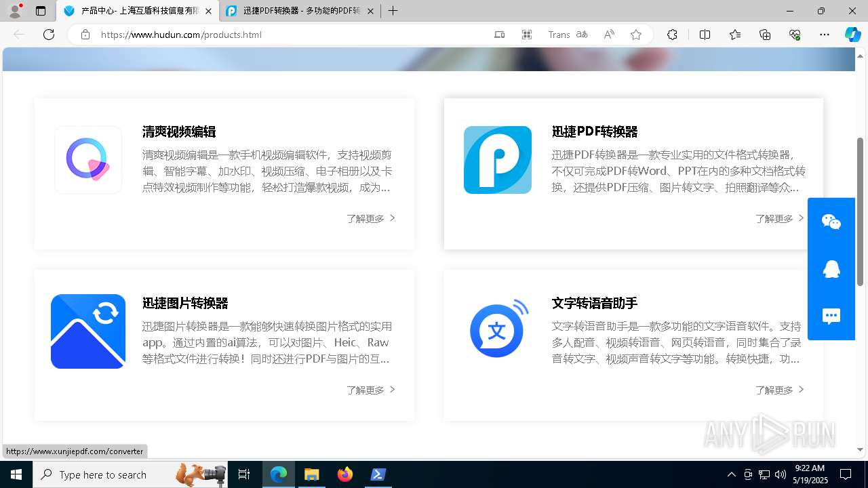This screenshot has height=488, width=868.
Task: Click the translate language icon
Action: click(582, 35)
